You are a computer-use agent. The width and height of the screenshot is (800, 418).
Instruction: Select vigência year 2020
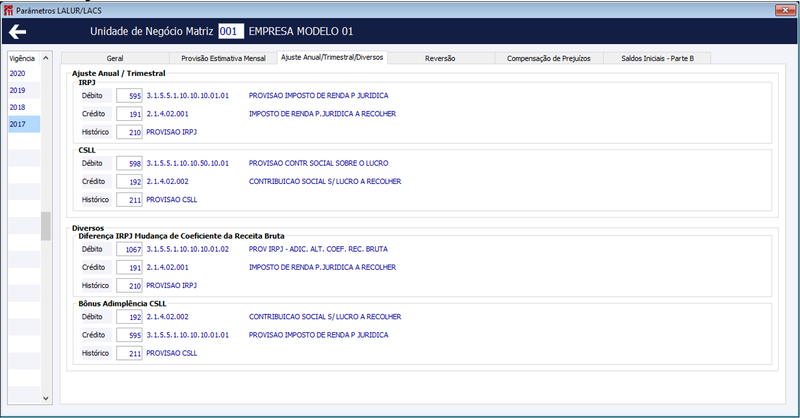(24, 73)
